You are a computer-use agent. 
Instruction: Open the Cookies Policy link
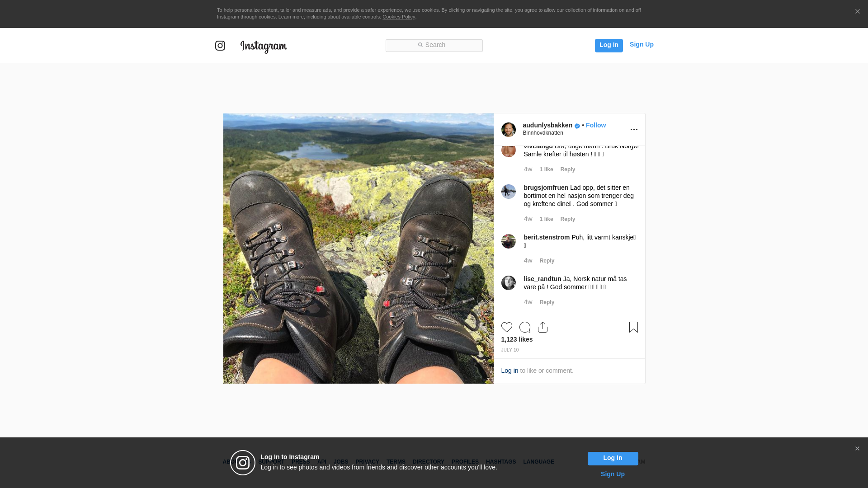(399, 17)
